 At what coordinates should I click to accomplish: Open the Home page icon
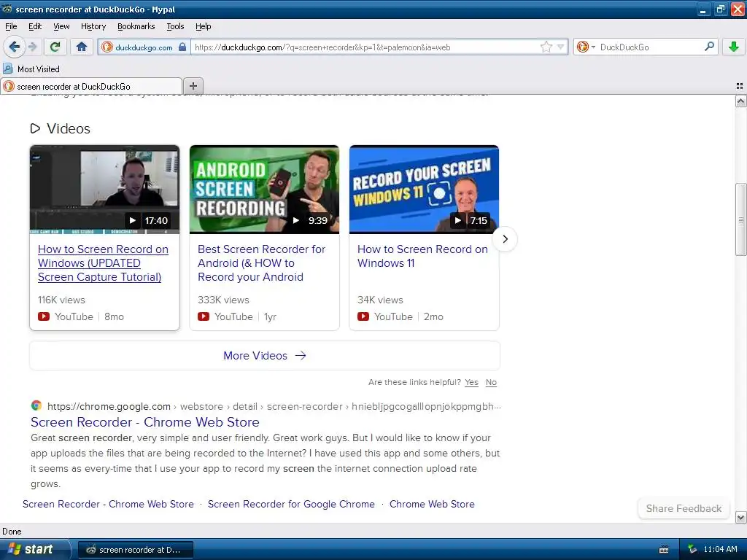(82, 47)
